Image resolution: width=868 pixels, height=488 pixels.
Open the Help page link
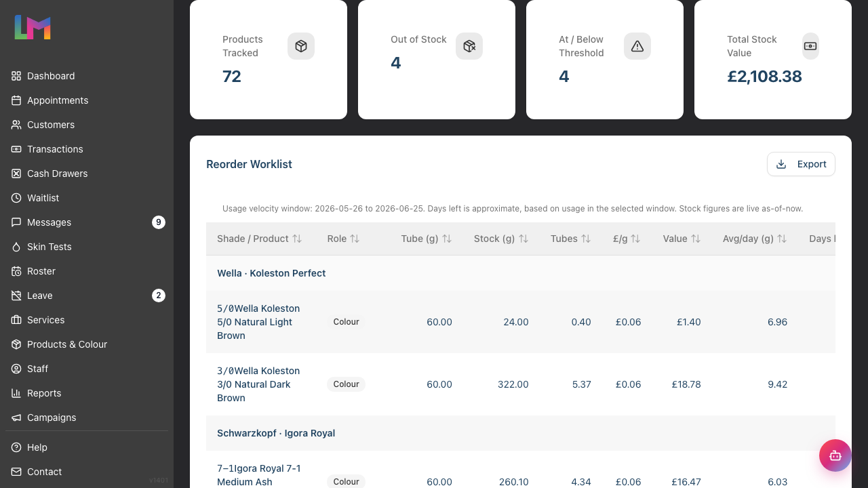[x=87, y=447]
